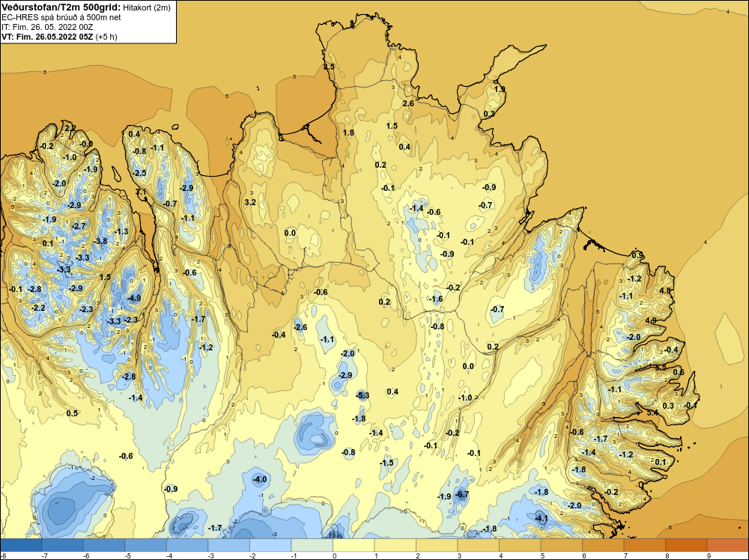Viewport: 749px width, 560px height.
Task: Click the 'IT: Fim. 26. 05. 2022 00Z' line
Action: (47, 27)
